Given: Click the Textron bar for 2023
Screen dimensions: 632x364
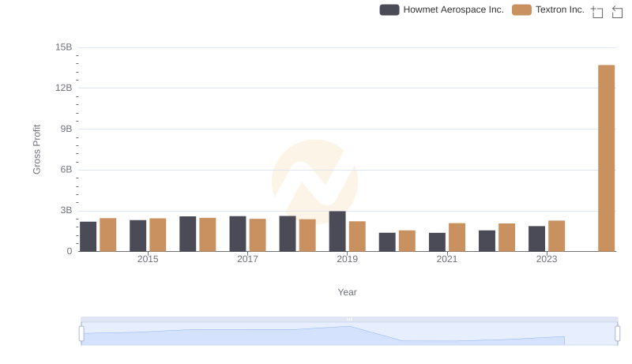Looking at the screenshot, I should (x=557, y=236).
